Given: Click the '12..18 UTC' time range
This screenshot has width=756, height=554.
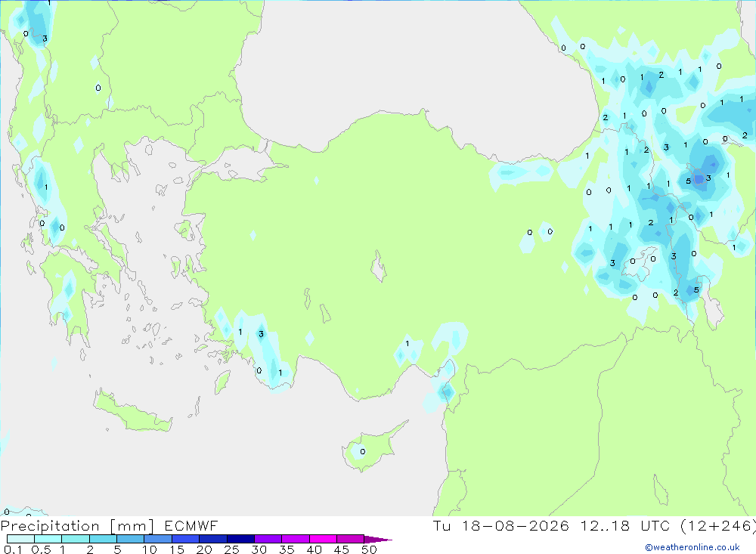Looking at the screenshot, I should tap(625, 525).
